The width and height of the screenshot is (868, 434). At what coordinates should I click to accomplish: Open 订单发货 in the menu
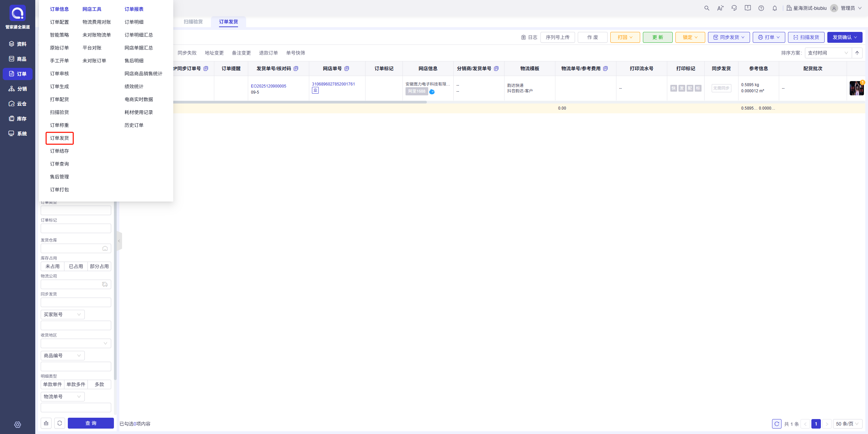(x=59, y=138)
